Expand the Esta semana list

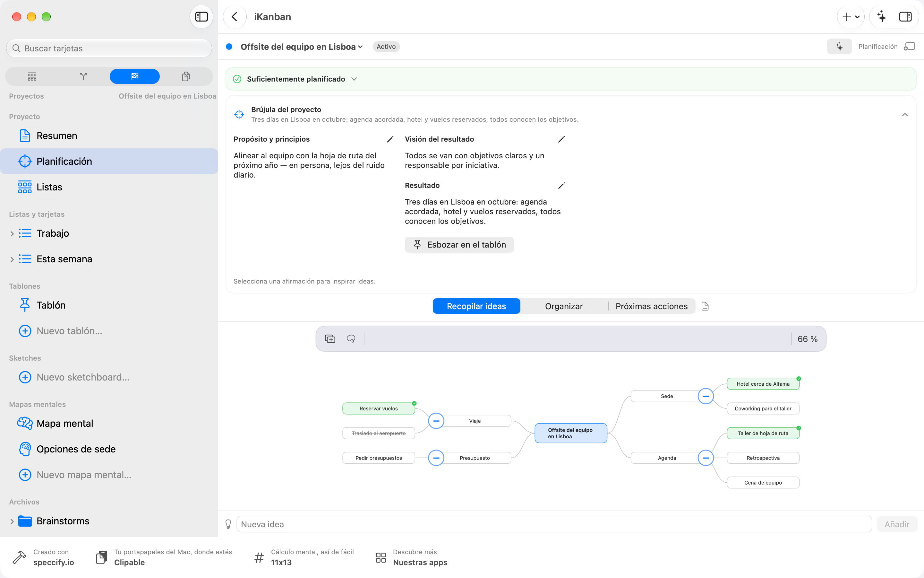(12, 259)
